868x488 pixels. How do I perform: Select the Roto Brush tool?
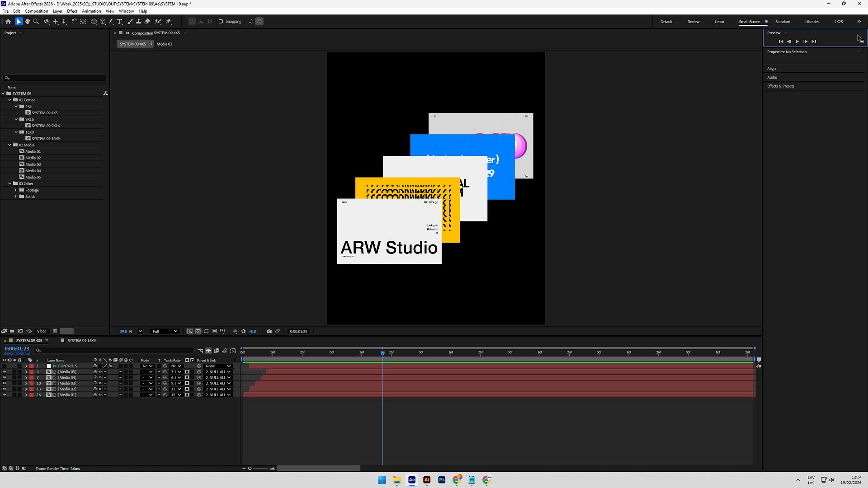[x=158, y=21]
